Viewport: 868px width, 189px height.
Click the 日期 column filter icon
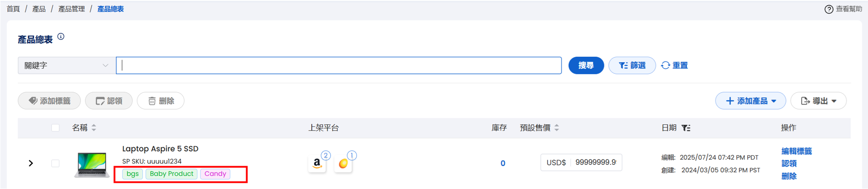click(x=686, y=128)
